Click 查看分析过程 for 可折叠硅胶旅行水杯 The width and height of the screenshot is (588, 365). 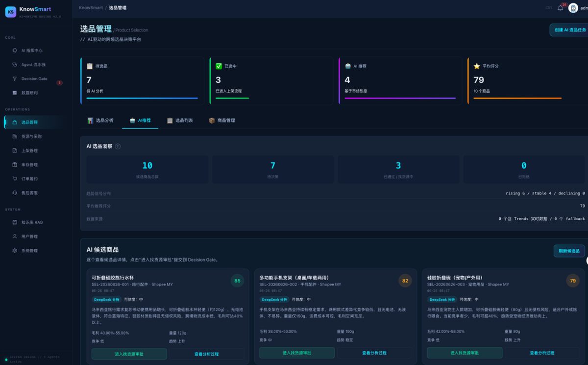click(207, 353)
